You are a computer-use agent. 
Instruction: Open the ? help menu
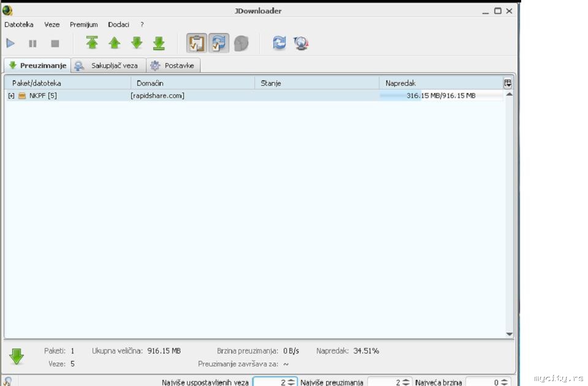[142, 25]
